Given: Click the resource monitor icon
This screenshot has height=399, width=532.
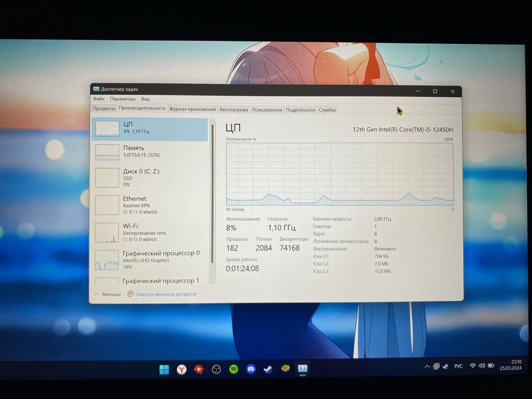Looking at the screenshot, I should (130, 294).
